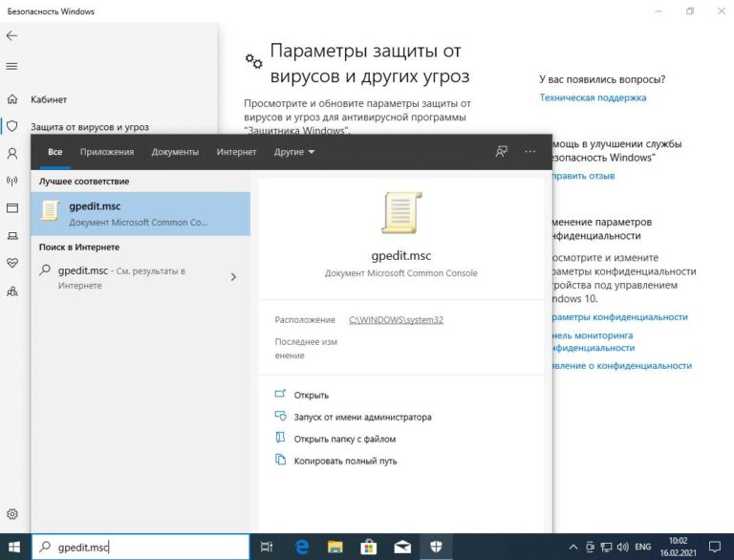Click the gpedit.msc title in preview pane

pyautogui.click(x=401, y=256)
